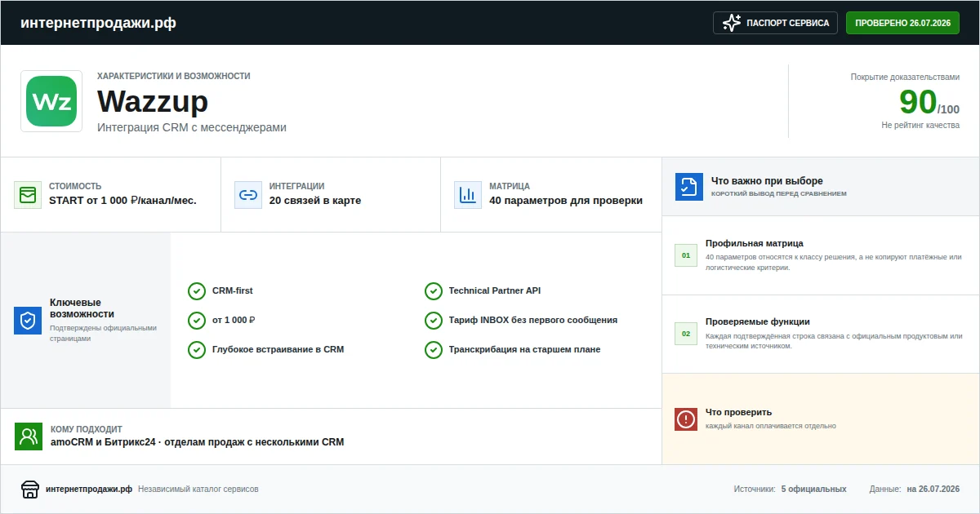Click the Ключевые возможности heading
This screenshot has height=514, width=980.
[82, 308]
